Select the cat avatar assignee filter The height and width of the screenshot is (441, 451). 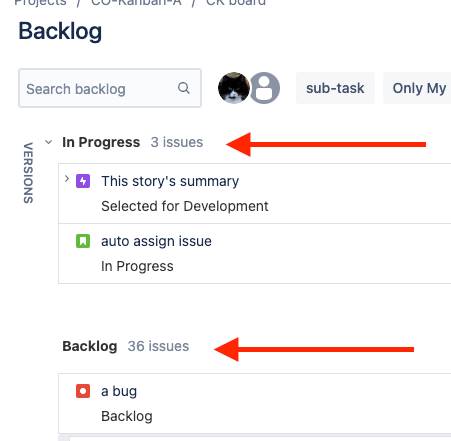click(x=233, y=88)
